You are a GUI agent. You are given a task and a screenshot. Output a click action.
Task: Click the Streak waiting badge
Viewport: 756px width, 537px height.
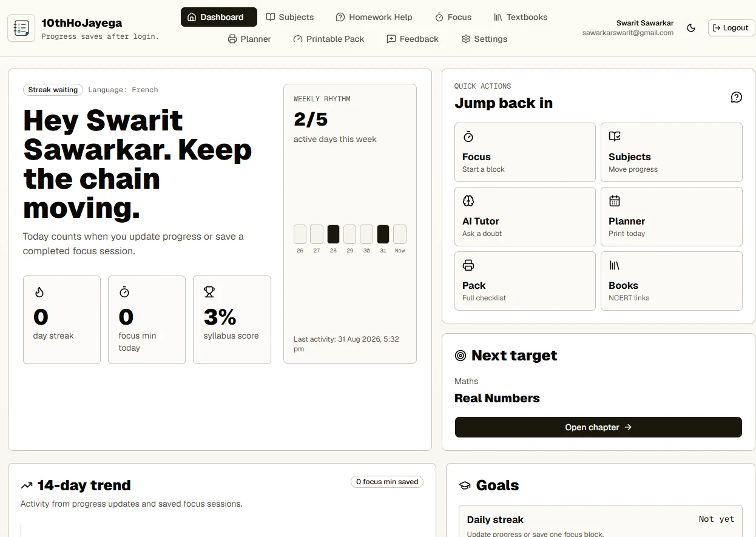click(53, 90)
